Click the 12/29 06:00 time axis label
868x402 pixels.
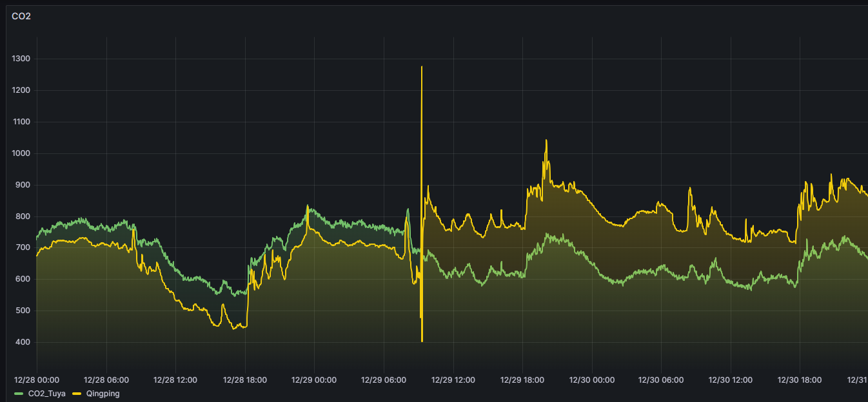384,380
